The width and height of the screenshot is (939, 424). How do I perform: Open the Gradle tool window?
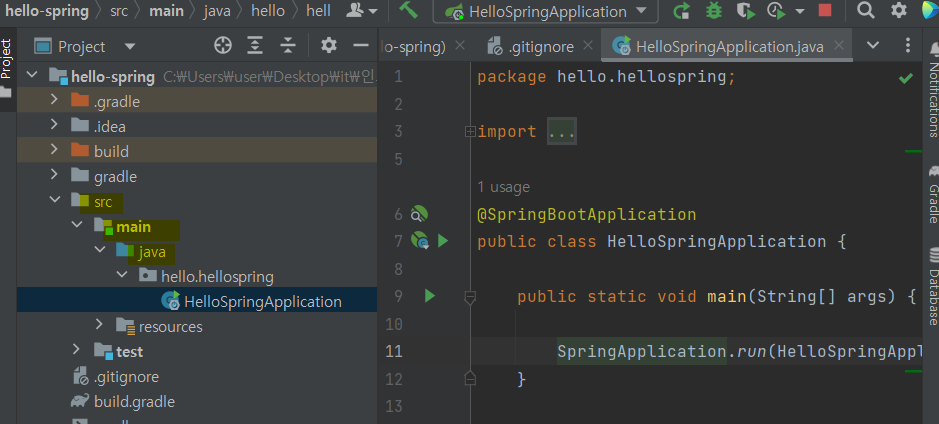[x=932, y=194]
